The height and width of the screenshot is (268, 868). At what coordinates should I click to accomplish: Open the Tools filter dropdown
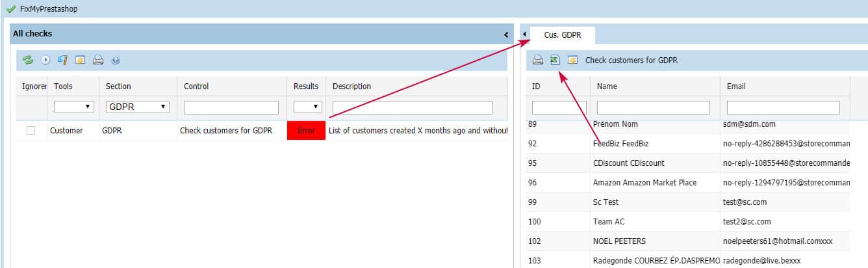coord(73,107)
